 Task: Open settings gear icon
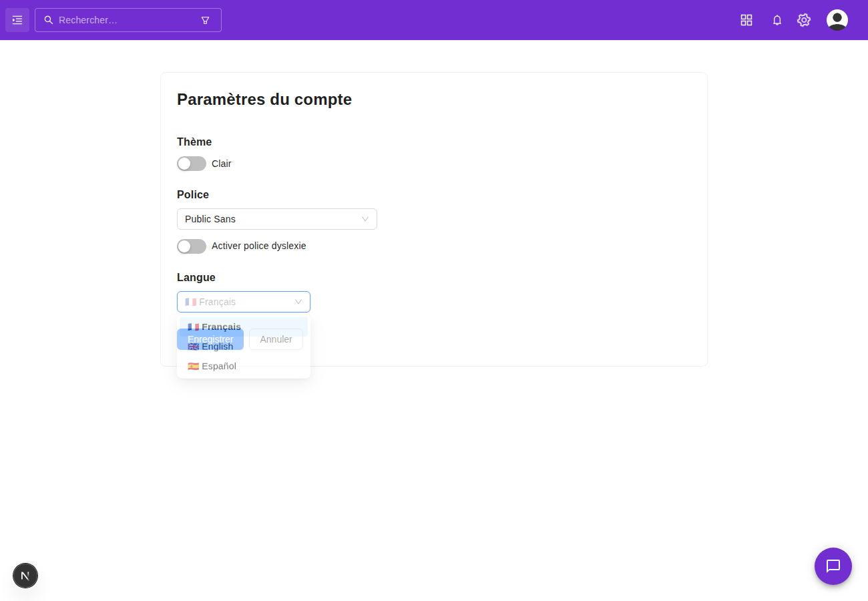(x=804, y=20)
